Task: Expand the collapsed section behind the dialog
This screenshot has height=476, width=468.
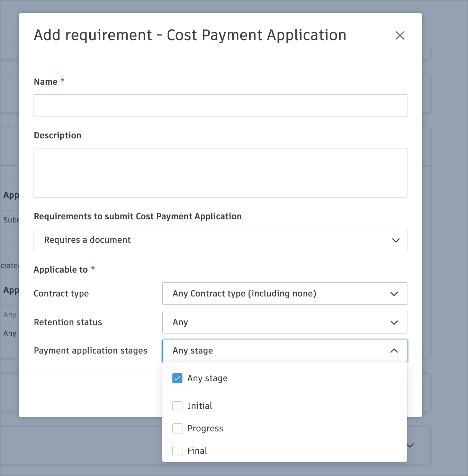Action: click(410, 446)
